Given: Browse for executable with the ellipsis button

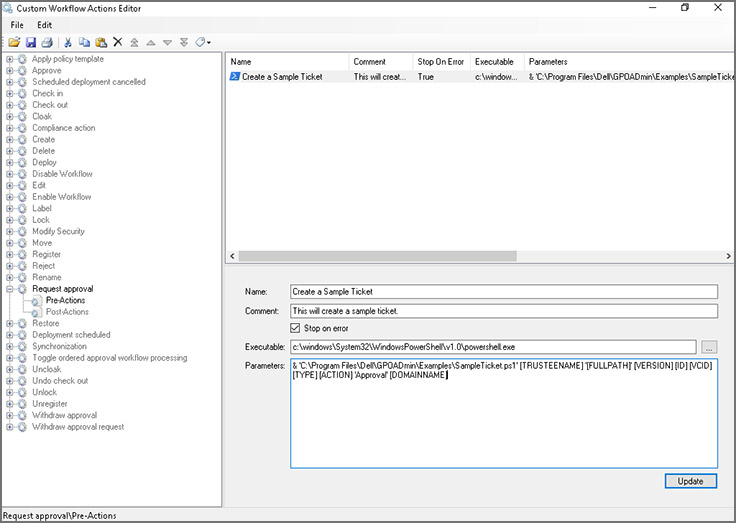Looking at the screenshot, I should pos(709,347).
